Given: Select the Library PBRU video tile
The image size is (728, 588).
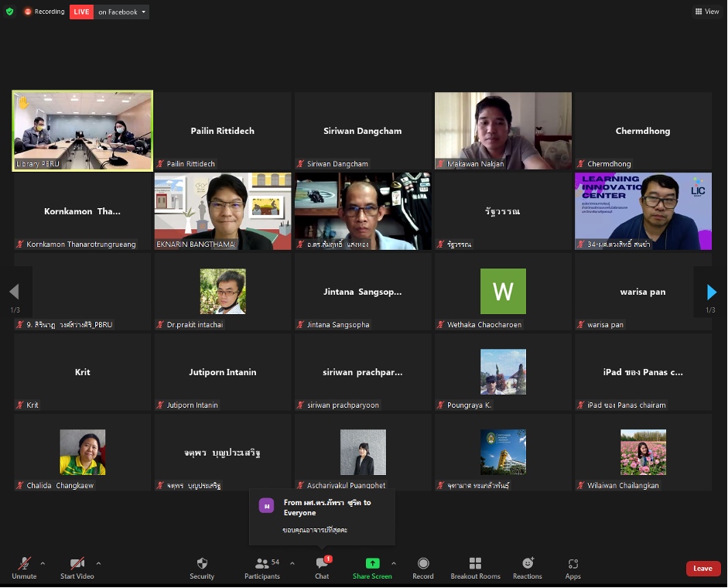Looking at the screenshot, I should pos(83,130).
